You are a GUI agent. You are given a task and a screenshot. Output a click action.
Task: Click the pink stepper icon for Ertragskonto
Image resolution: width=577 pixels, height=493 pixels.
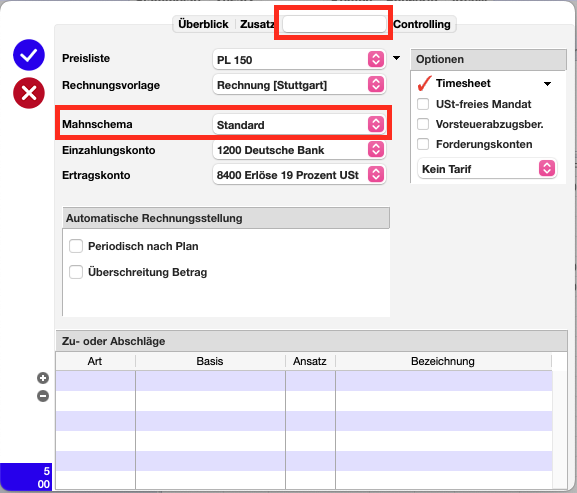point(376,174)
